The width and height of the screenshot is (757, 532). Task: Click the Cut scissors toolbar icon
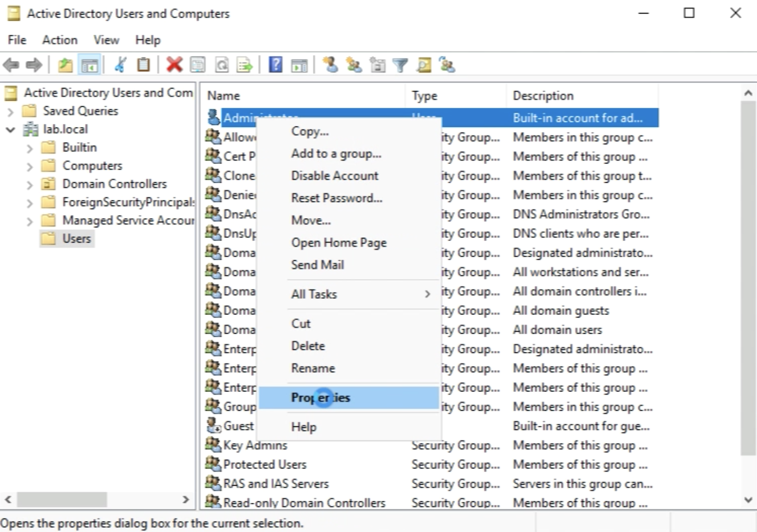(120, 65)
